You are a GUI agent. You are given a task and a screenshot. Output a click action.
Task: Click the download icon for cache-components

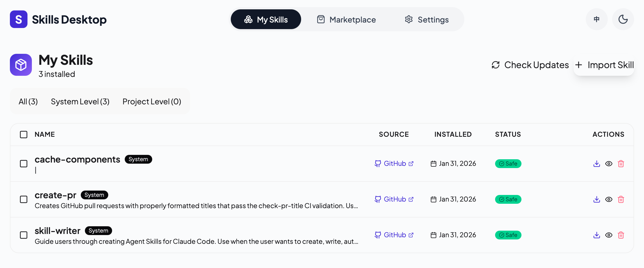(596, 164)
